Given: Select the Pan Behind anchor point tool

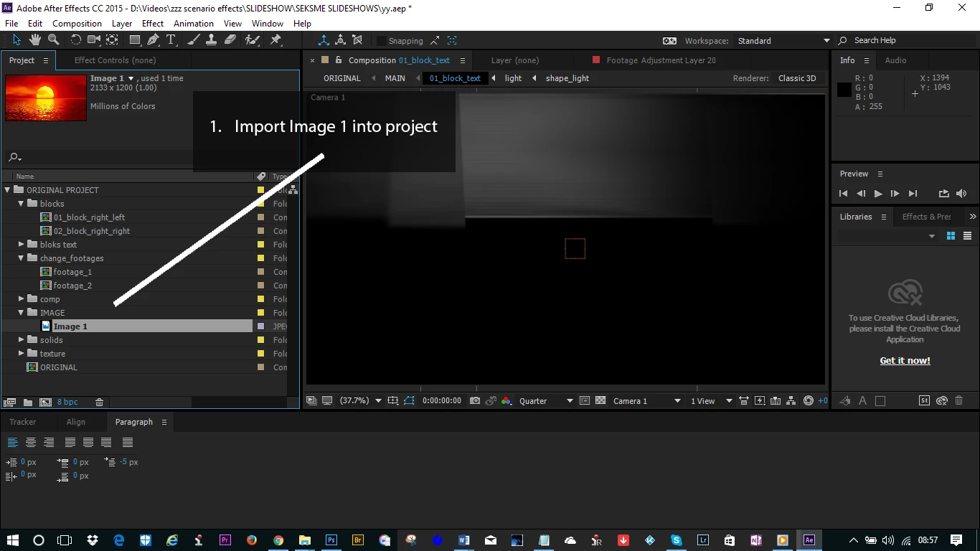Looking at the screenshot, I should click(x=113, y=40).
